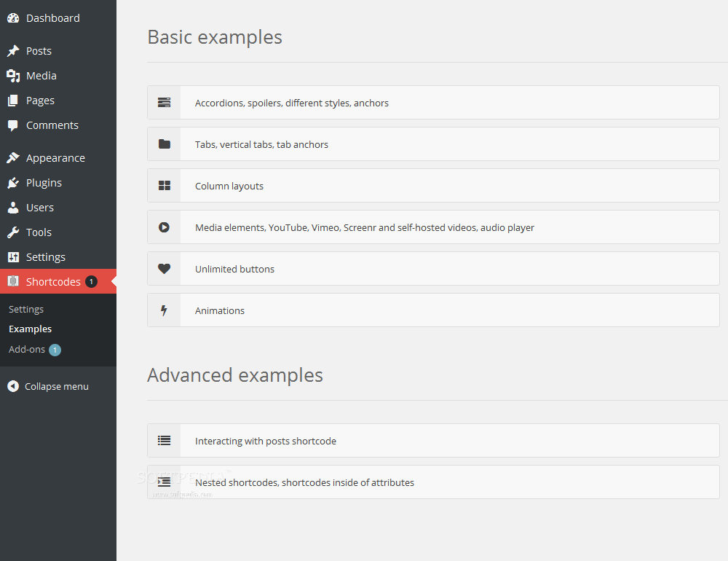Click the accordion icon beside Accordions, spoilers
The height and width of the screenshot is (561, 728).
164,103
